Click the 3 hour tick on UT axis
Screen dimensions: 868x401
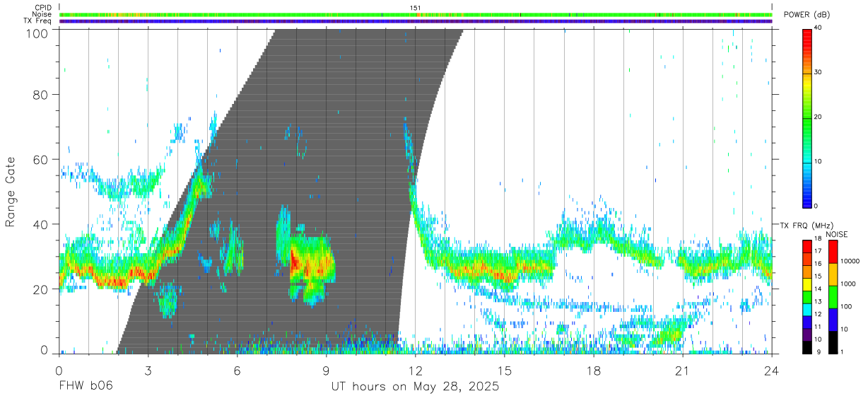point(148,369)
